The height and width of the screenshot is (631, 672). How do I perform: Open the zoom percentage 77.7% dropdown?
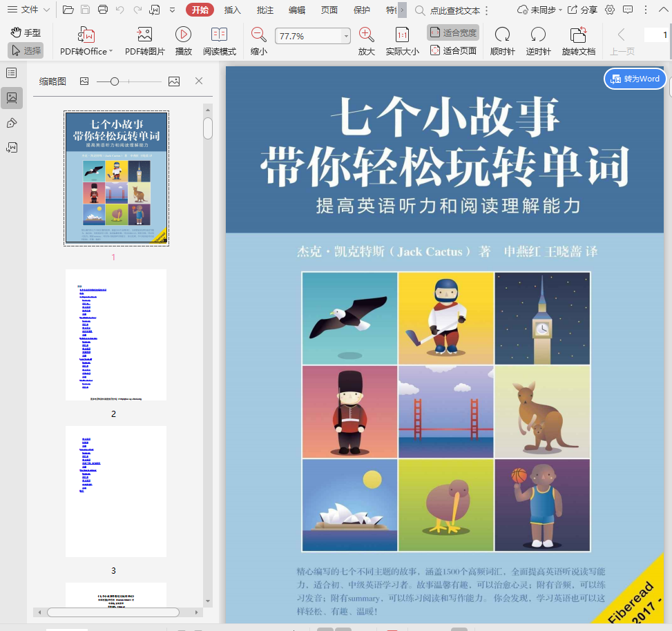click(346, 36)
